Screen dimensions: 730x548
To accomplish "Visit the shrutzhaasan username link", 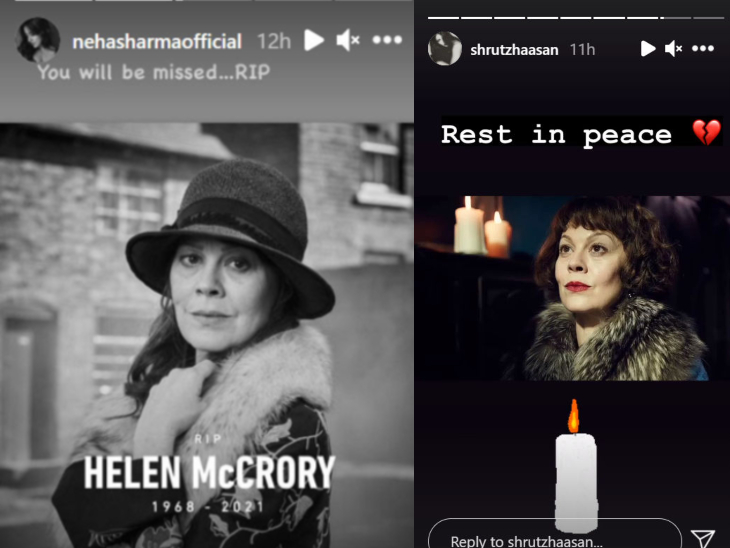I will 514,49.
